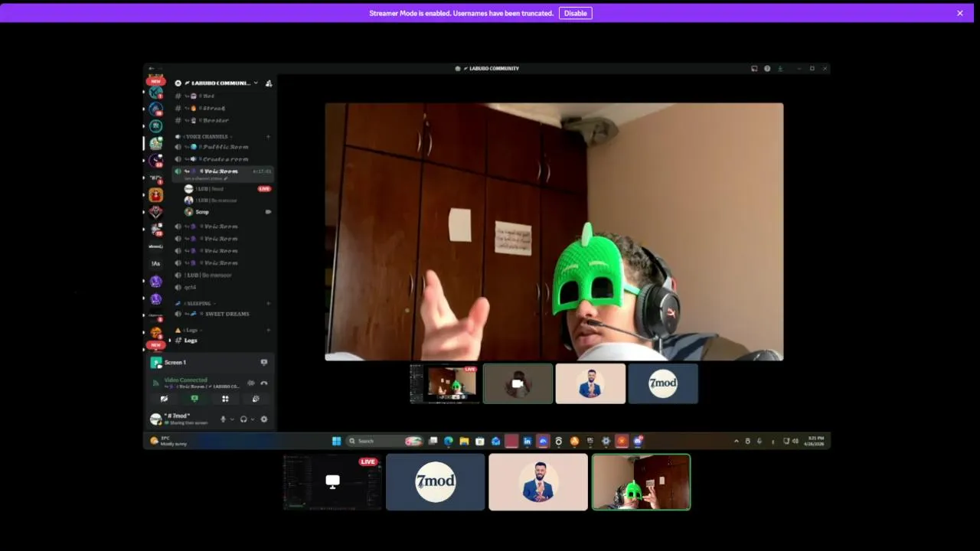Toggle the noise suppression waveform icon
Image resolution: width=980 pixels, height=551 pixels.
point(250,383)
